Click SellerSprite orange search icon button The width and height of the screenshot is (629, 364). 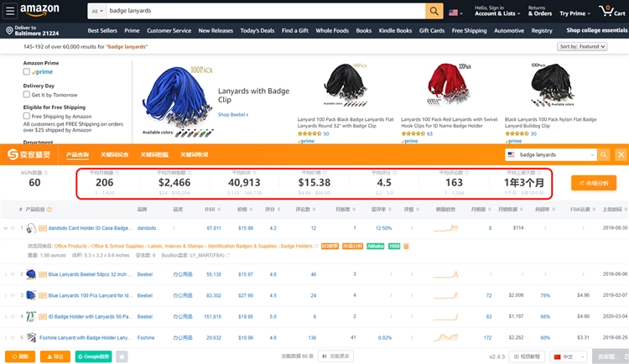pos(603,154)
